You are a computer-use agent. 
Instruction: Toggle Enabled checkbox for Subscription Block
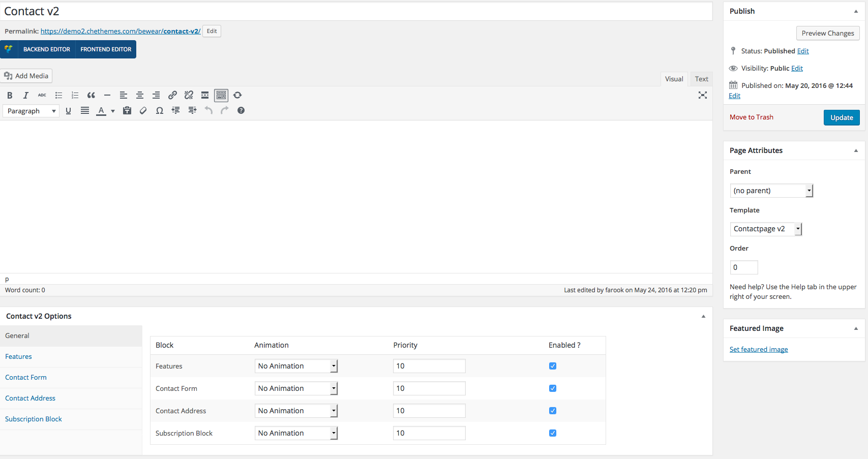pos(553,433)
